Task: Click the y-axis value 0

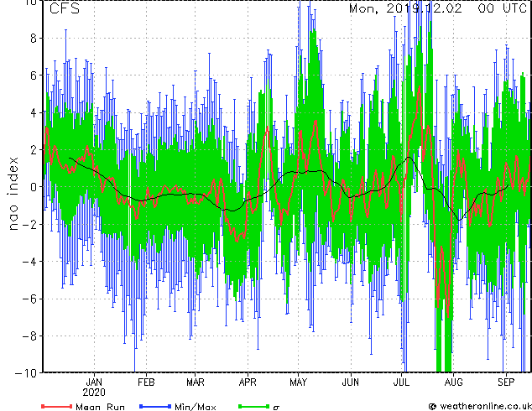Action: pyautogui.click(x=34, y=187)
